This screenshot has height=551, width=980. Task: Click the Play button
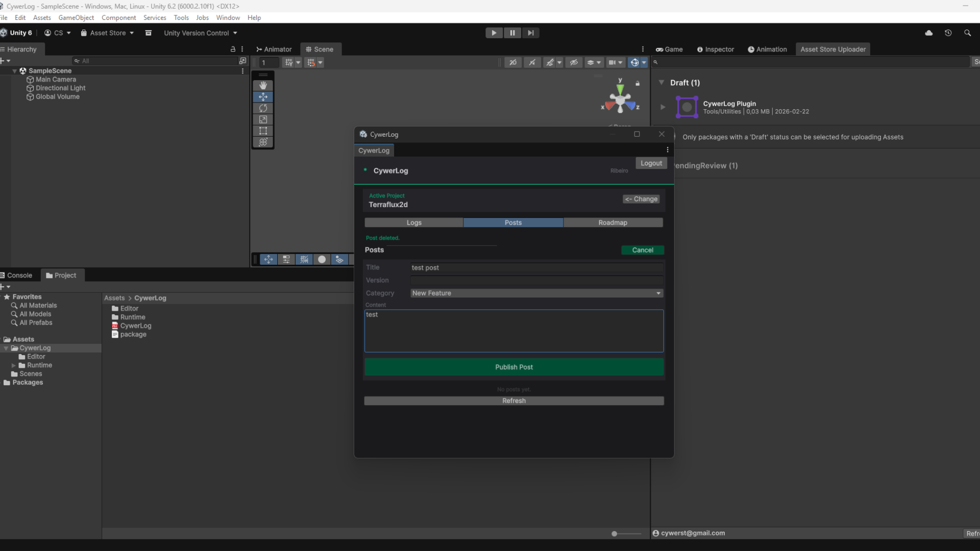494,33
